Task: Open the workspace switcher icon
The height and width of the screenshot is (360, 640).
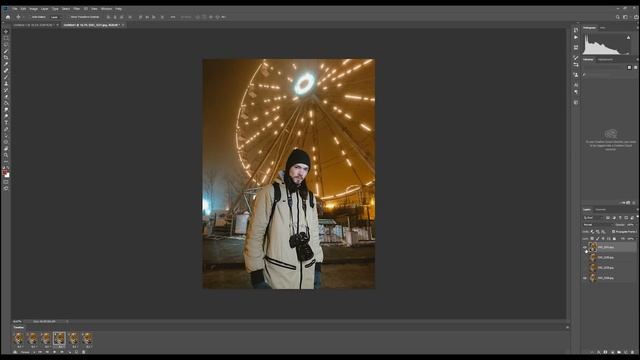Action: [625, 17]
